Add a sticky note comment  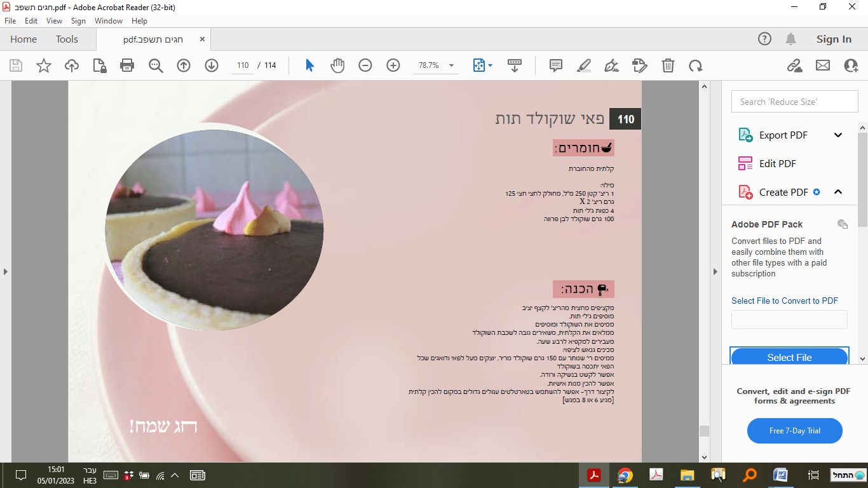pyautogui.click(x=555, y=65)
